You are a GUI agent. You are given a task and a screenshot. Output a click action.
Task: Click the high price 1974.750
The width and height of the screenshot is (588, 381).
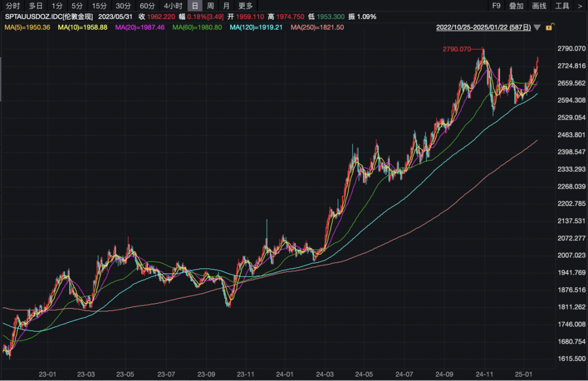click(290, 16)
